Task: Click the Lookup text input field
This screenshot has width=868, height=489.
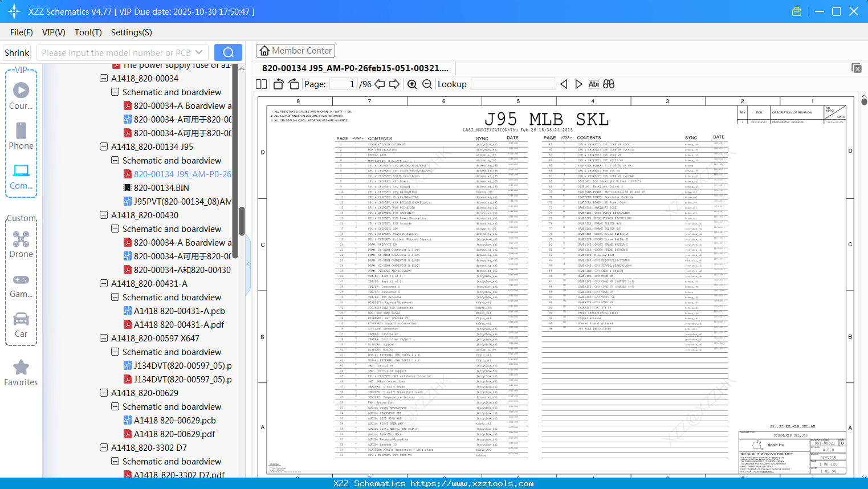Action: tap(513, 84)
